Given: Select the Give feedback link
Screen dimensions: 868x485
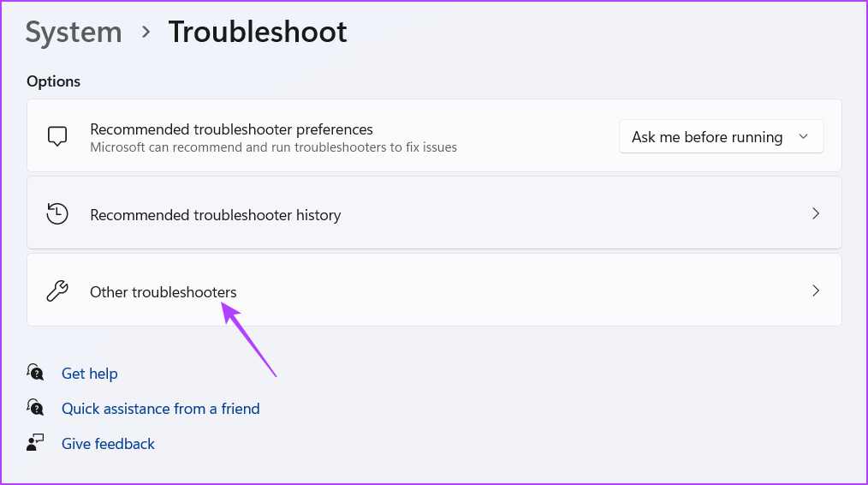Looking at the screenshot, I should tap(108, 444).
